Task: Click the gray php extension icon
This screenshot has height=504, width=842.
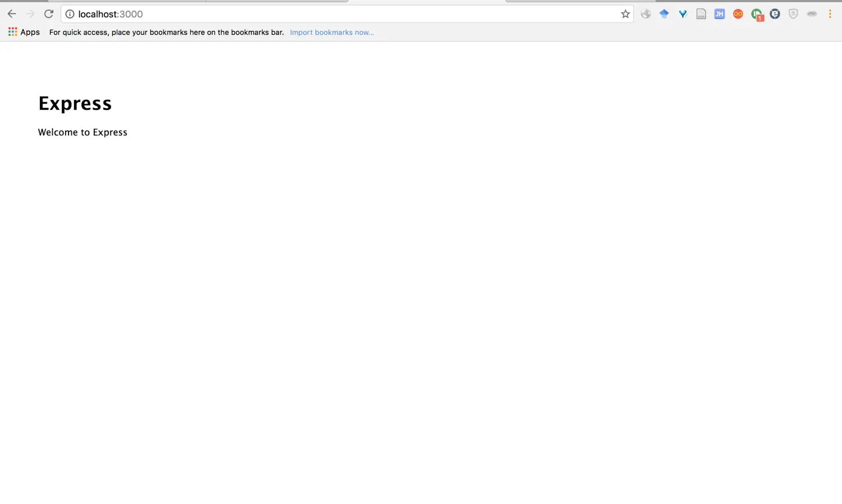Action: [812, 14]
